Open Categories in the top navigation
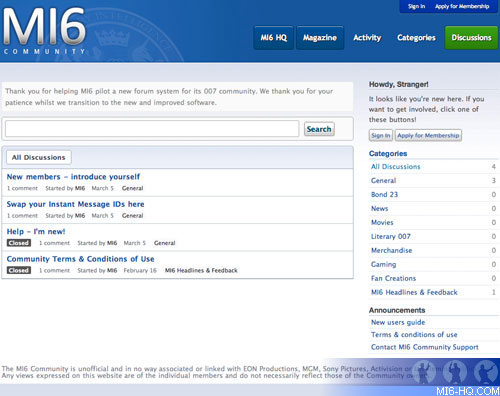 [x=416, y=38]
